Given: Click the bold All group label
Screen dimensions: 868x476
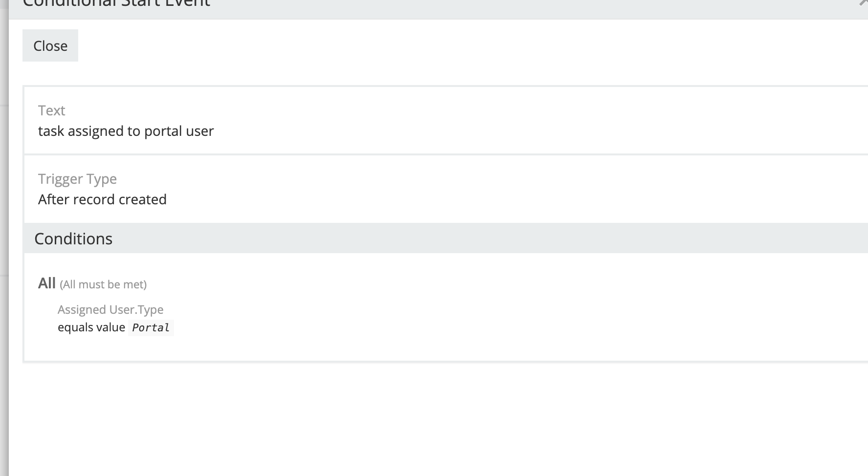Looking at the screenshot, I should (47, 283).
